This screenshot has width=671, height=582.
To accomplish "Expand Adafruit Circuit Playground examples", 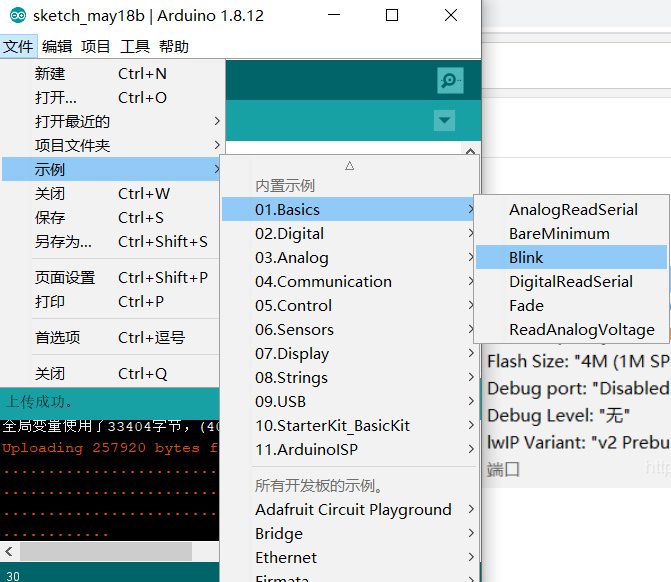I will [348, 509].
